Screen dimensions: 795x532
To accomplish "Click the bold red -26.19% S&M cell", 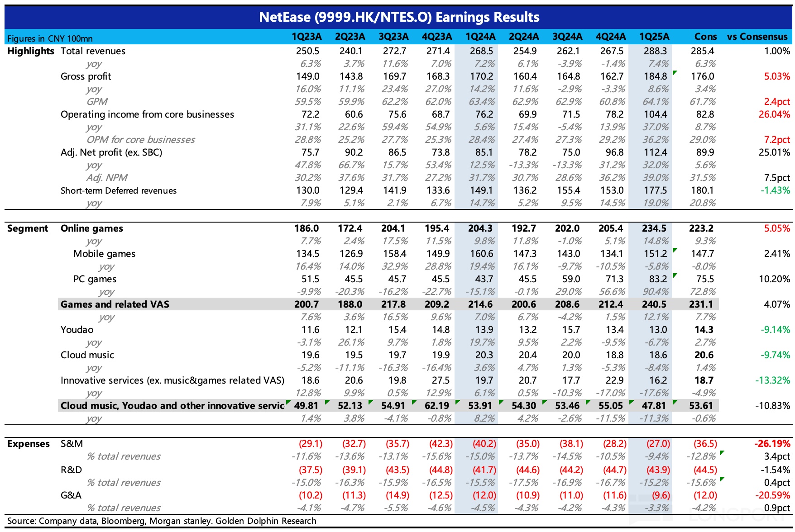I will tap(772, 444).
